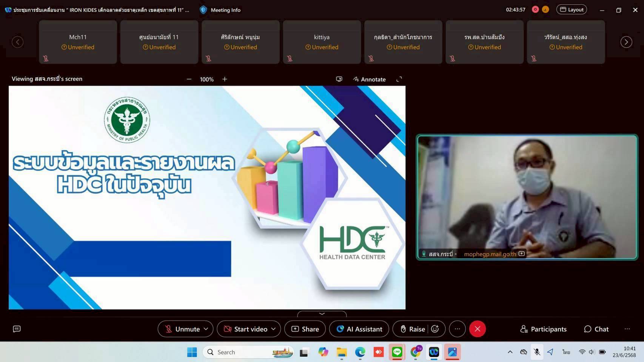Click the shared screen display options icon
644x362 pixels.
click(339, 79)
